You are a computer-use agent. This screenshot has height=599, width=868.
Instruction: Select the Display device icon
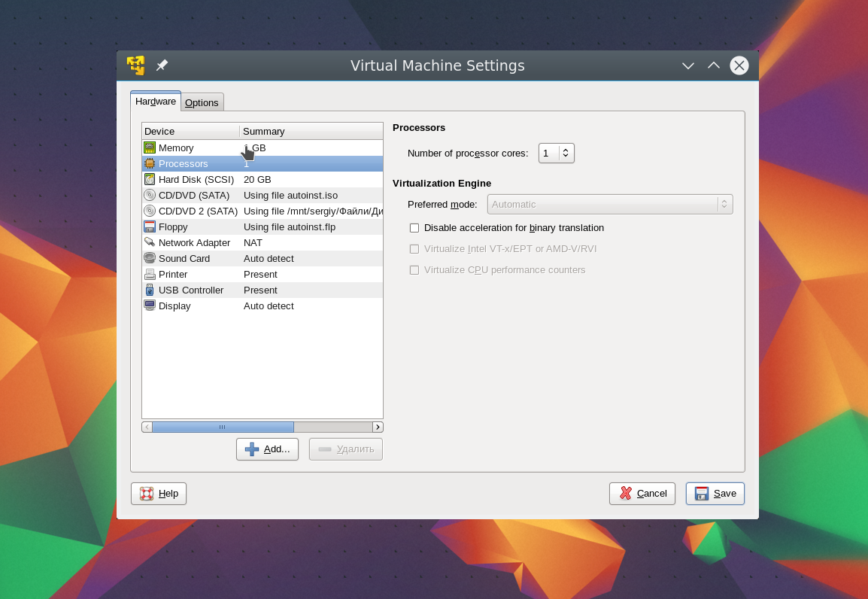[150, 306]
